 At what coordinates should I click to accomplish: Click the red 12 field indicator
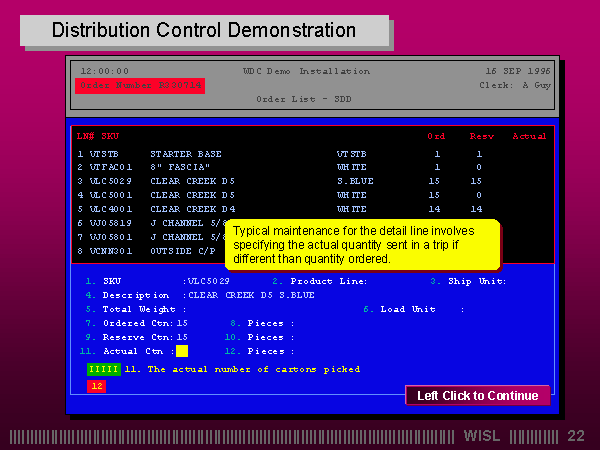(x=96, y=386)
